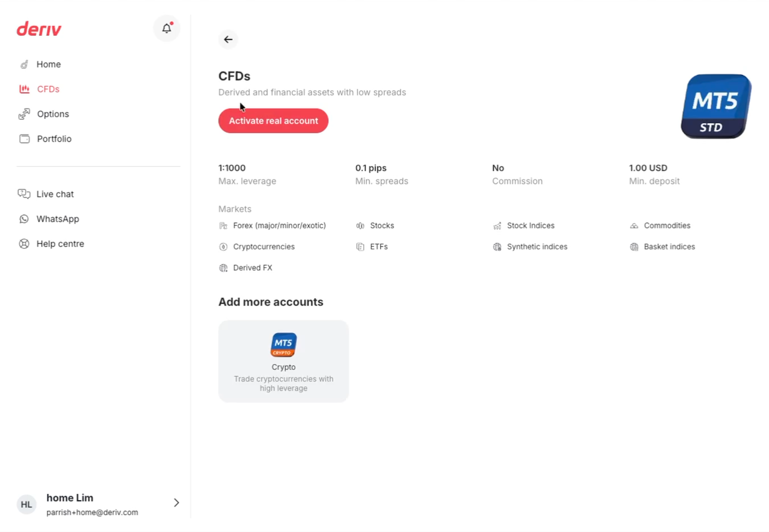Click the Forex (major/minor/exotic) label
Screen dimensions: 769x532
click(280, 225)
